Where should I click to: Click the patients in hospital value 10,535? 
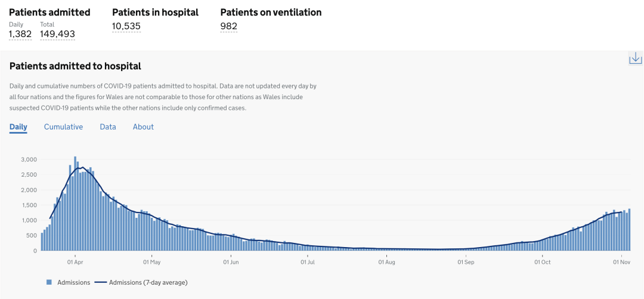[126, 26]
